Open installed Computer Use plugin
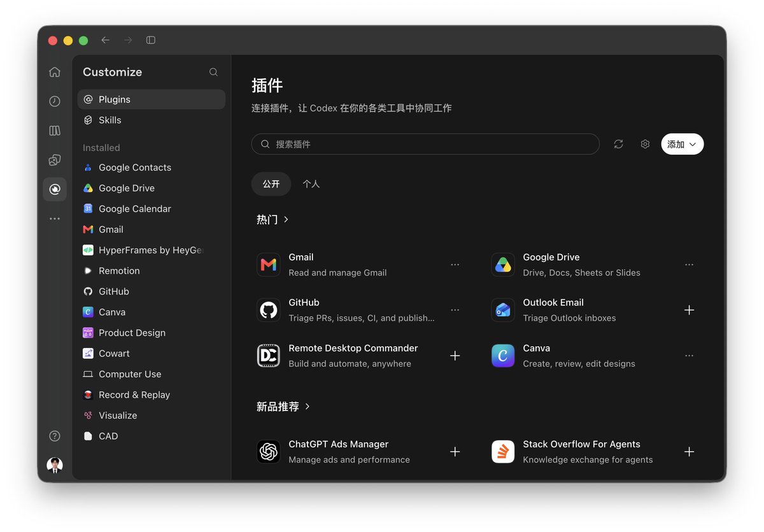Image resolution: width=764 pixels, height=532 pixels. [x=152, y=374]
